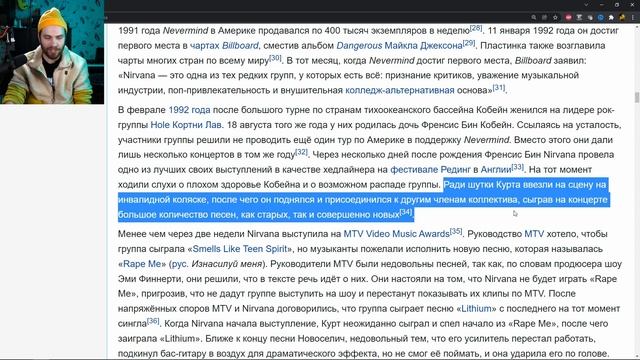Open the «Англии» link
The height and width of the screenshot is (360, 640).
point(496,170)
